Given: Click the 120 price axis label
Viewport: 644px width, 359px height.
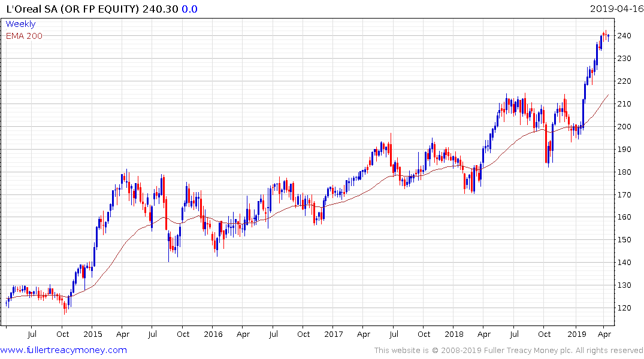Looking at the screenshot, I should click(624, 308).
